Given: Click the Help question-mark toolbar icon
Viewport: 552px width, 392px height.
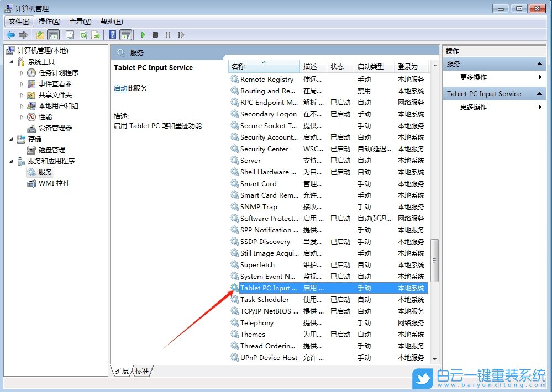Looking at the screenshot, I should point(113,35).
